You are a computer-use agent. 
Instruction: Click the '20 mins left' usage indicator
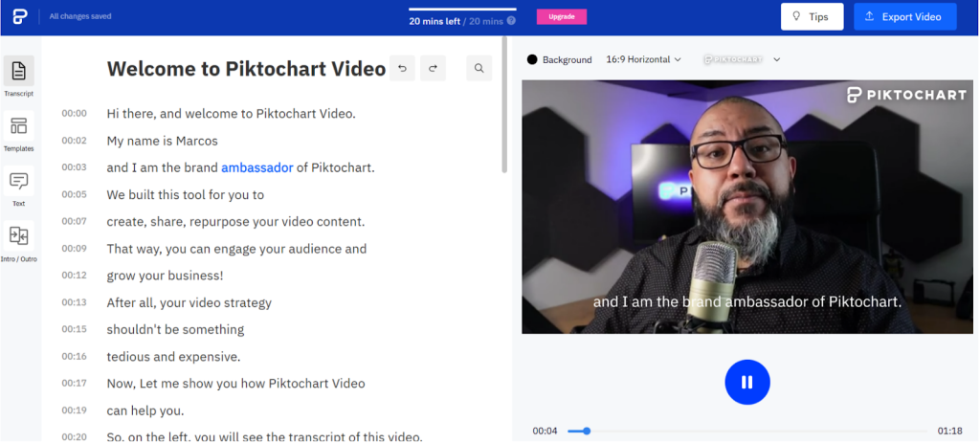(x=434, y=21)
